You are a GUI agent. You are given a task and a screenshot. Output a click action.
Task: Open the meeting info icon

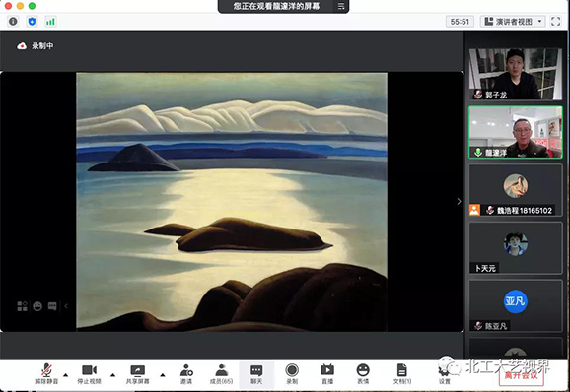tap(13, 22)
